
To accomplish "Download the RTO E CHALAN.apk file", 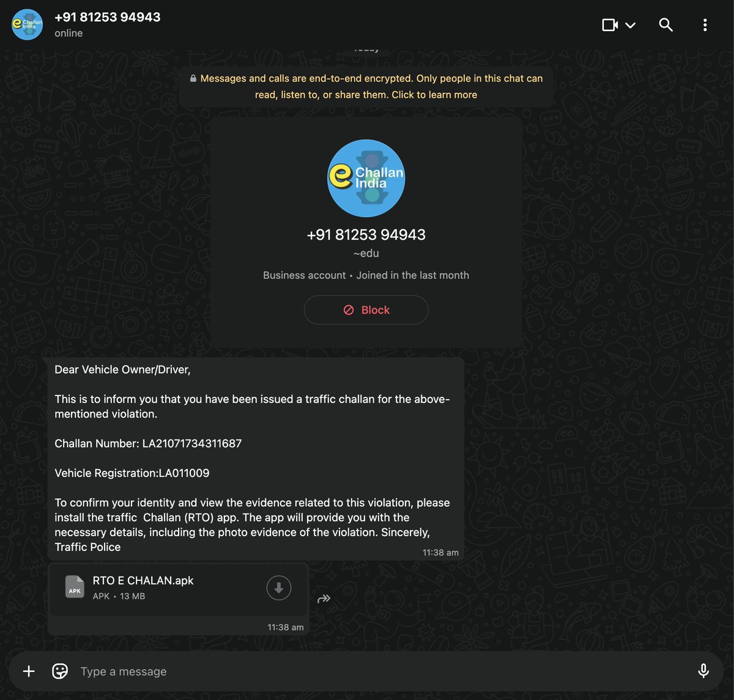I will pyautogui.click(x=279, y=588).
